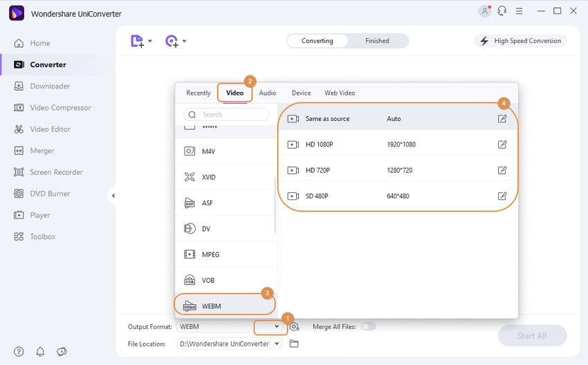Toggle Merge All Files switch

point(368,327)
